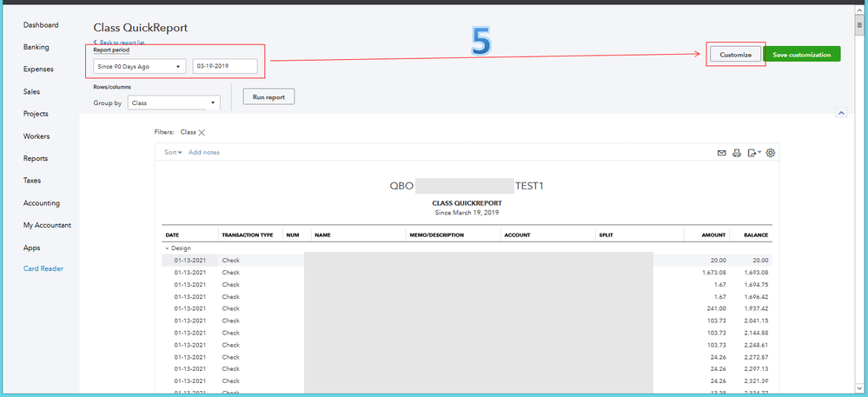Open the report period dropdown
Screen dimensions: 868x397
[x=140, y=66]
